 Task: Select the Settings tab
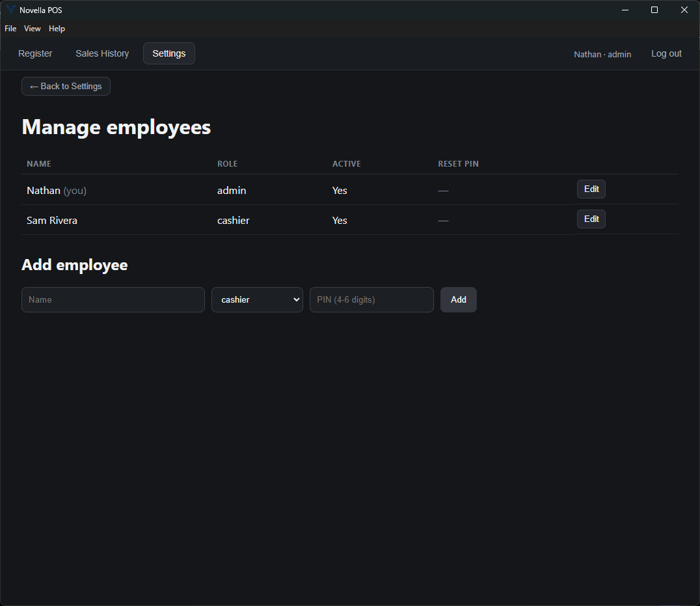point(168,53)
